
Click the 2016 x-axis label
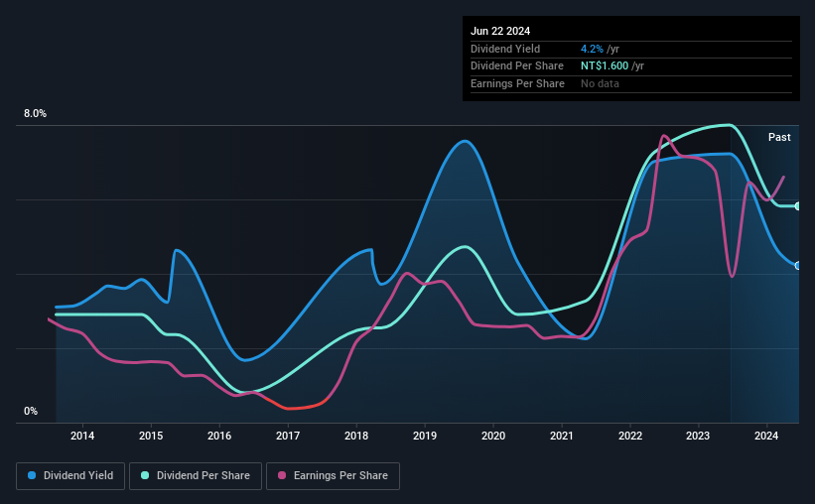click(219, 436)
